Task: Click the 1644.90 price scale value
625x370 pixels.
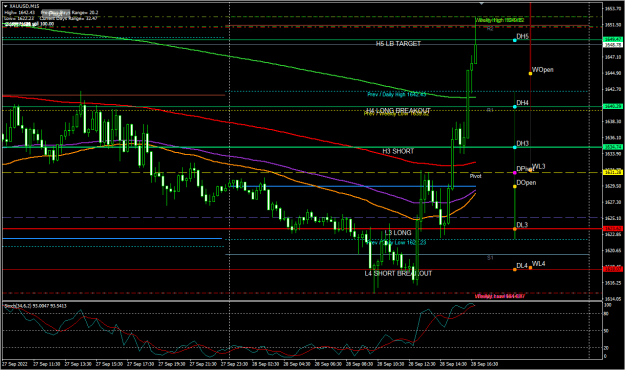Action: click(x=613, y=73)
